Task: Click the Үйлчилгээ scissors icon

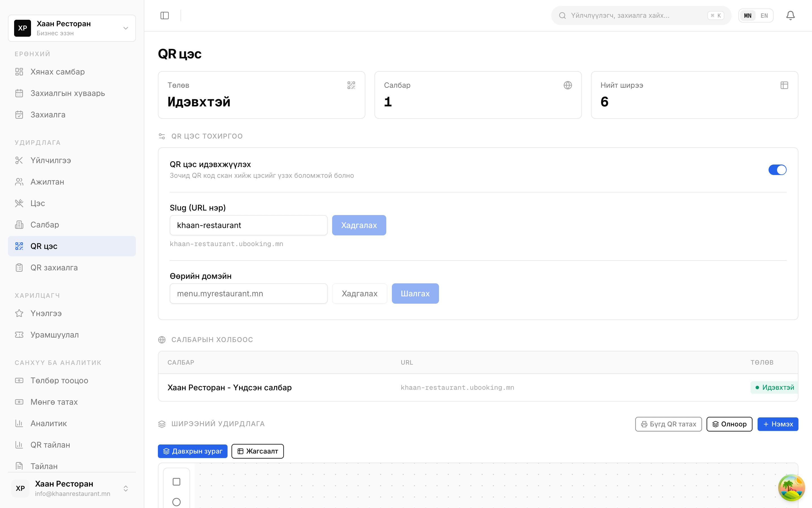Action: point(19,160)
